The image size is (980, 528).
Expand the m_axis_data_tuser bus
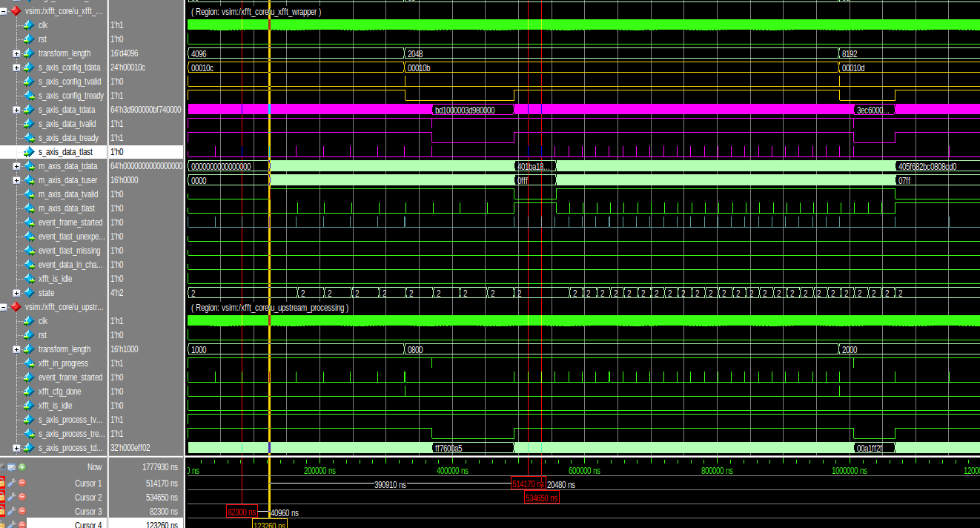pos(16,180)
